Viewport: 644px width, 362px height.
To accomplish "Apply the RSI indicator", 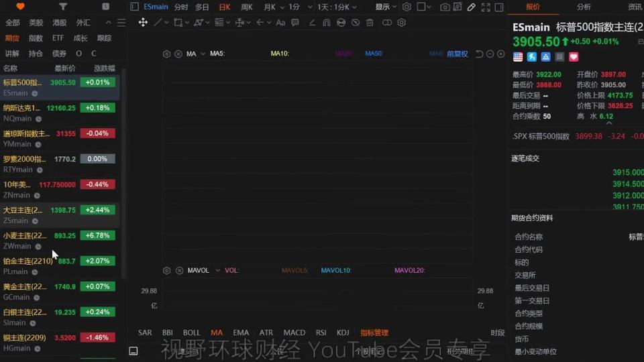I will coord(321,333).
